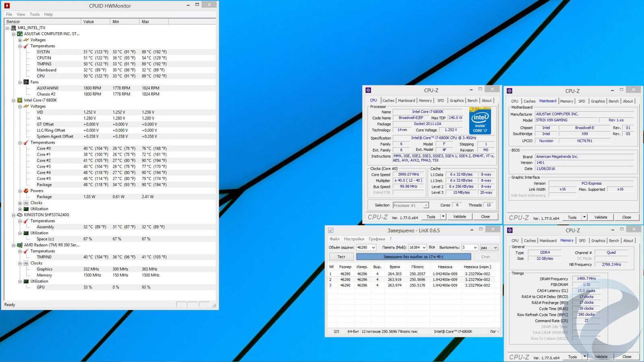The image size is (644, 362).
Task: Expand Clocks node under Intel Core i7 6800K
Action: point(20,203)
